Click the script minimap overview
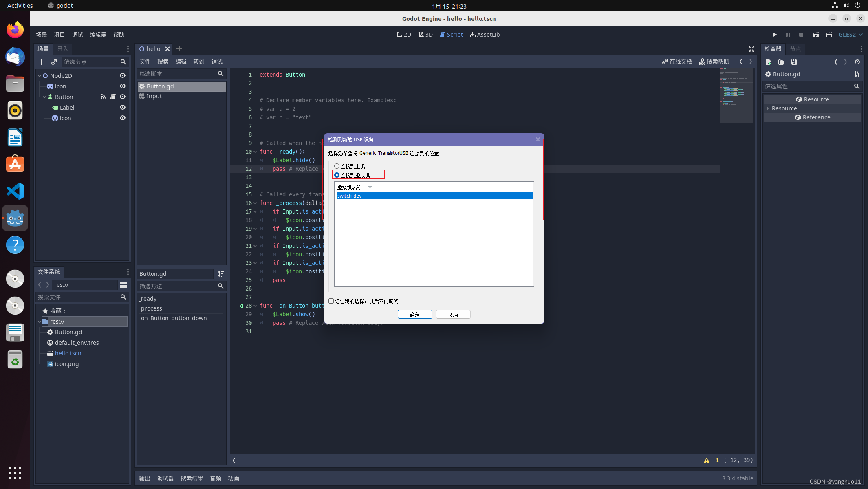 coord(736,96)
